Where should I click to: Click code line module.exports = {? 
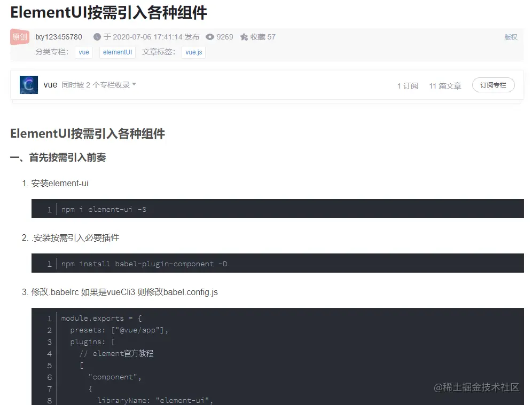click(x=101, y=318)
